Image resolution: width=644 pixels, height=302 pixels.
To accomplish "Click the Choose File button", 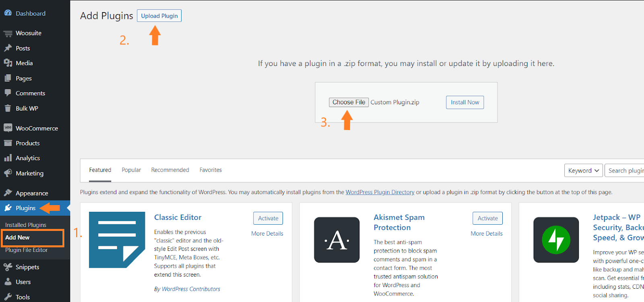I will point(349,102).
